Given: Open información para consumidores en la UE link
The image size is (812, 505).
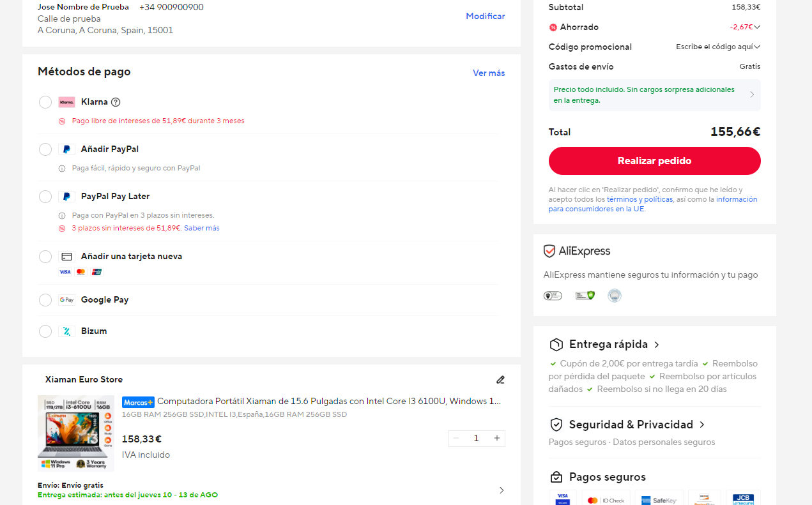Looking at the screenshot, I should coord(652,204).
